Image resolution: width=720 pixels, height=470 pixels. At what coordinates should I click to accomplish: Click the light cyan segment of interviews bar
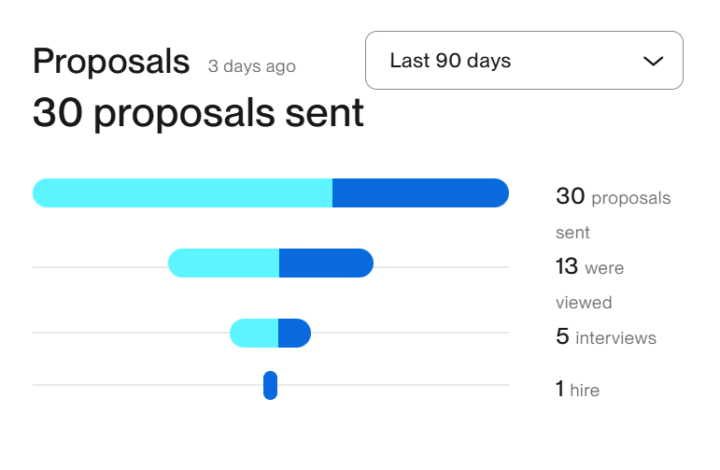(254, 333)
